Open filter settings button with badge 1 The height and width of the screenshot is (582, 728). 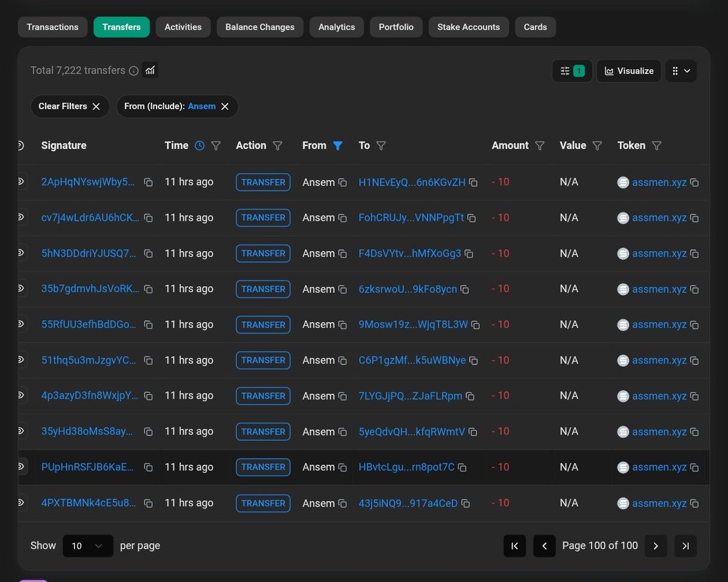pyautogui.click(x=572, y=71)
